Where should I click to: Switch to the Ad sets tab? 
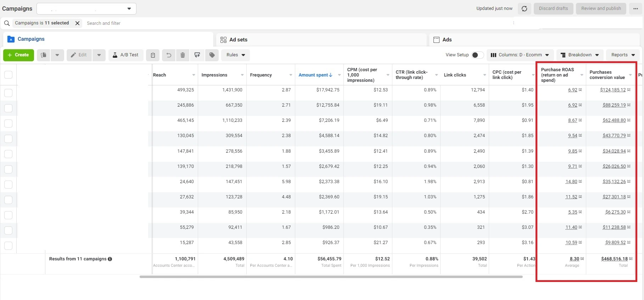[x=238, y=40]
